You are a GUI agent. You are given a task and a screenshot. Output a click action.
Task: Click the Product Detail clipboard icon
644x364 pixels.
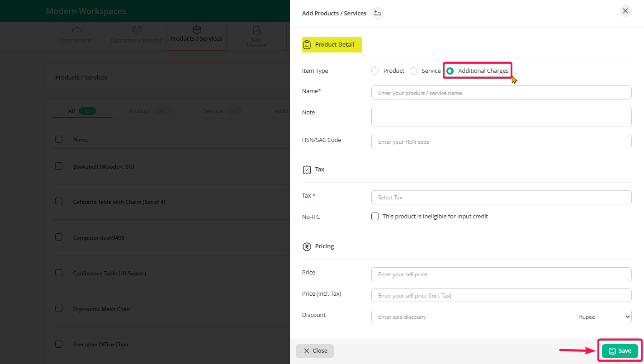[307, 45]
